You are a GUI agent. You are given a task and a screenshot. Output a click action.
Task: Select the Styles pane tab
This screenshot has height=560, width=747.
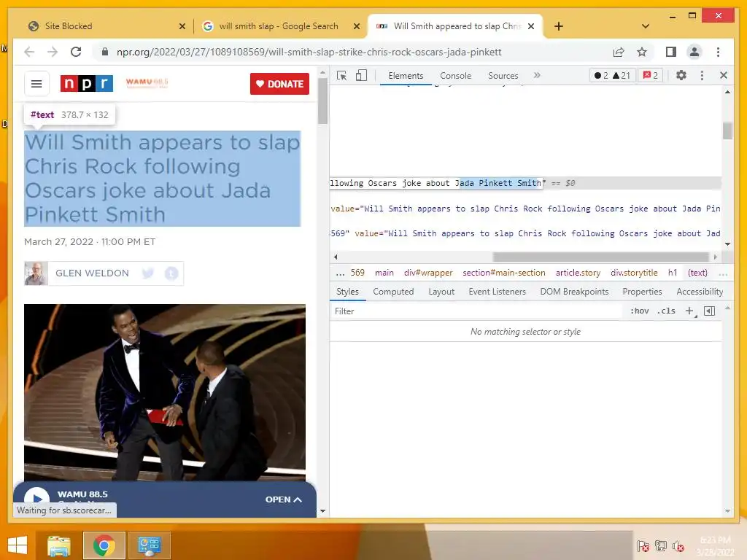click(347, 292)
